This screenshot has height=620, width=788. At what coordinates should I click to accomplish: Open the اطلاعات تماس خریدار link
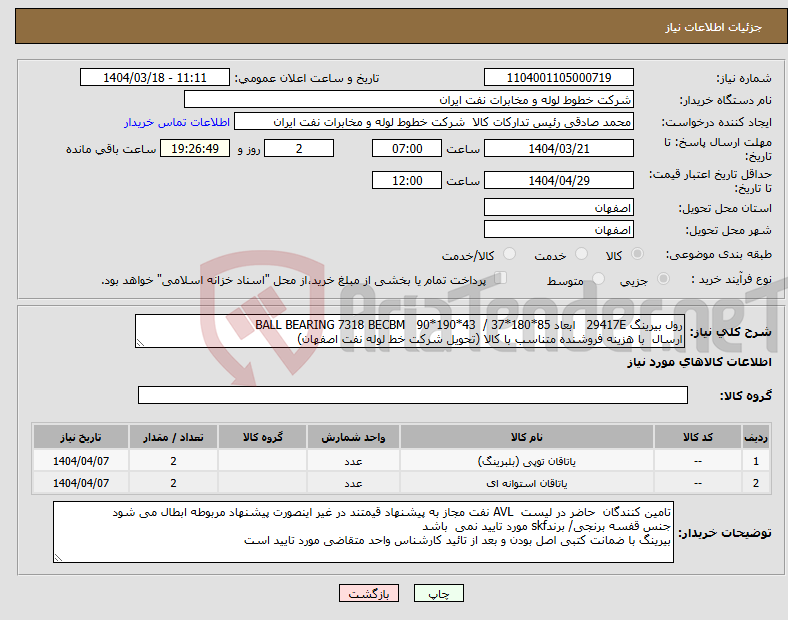coord(177,122)
